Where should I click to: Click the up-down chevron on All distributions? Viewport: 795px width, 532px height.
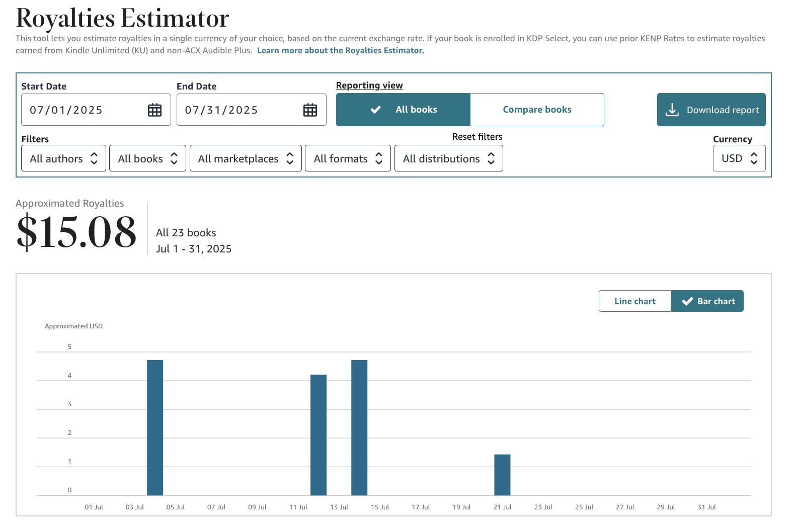[x=491, y=158]
